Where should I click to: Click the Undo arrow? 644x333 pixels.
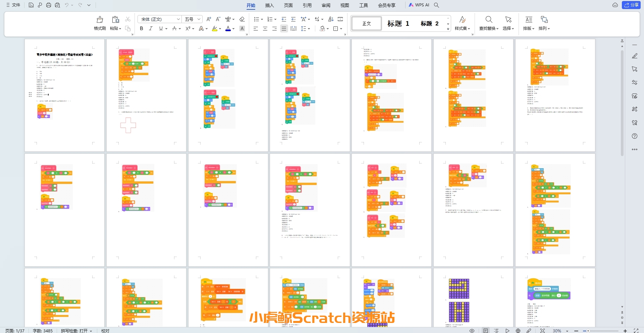coord(67,5)
